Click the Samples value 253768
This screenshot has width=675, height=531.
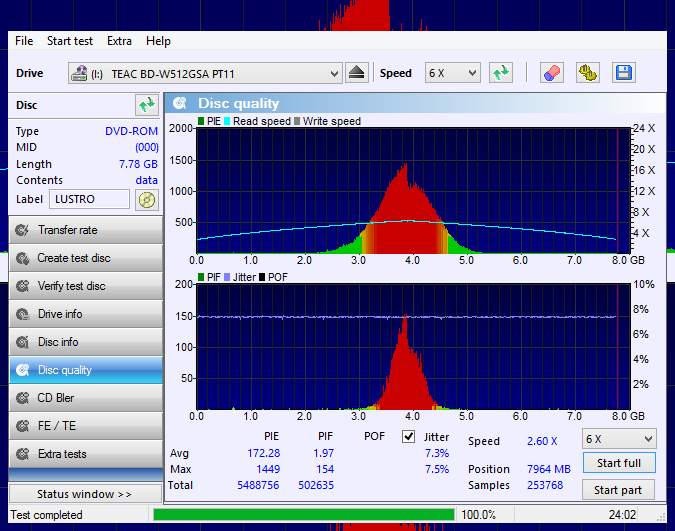(x=545, y=485)
